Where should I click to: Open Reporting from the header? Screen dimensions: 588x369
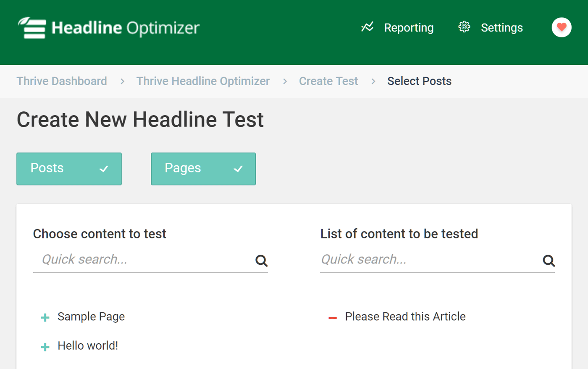408,28
